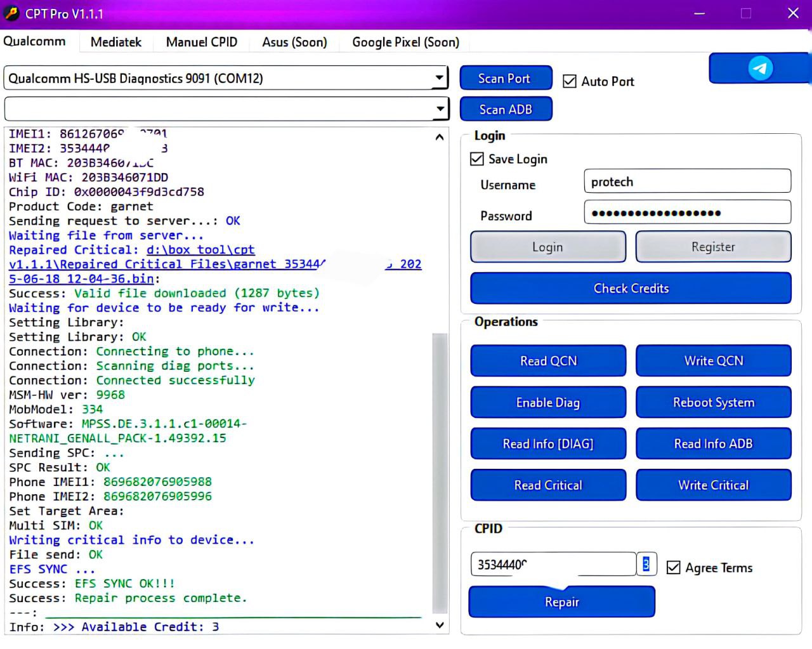The height and width of the screenshot is (649, 812).
Task: Click the 'MobModel: 334' log line
Action: tap(56, 409)
